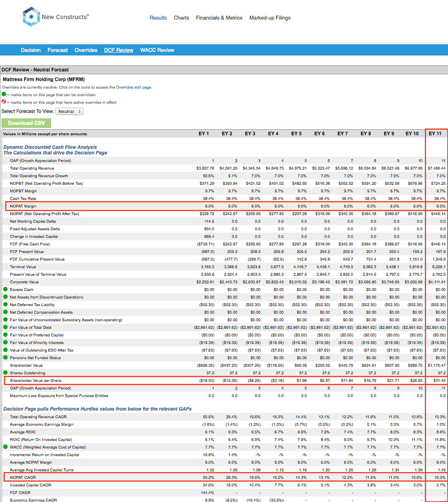Switch to the Decision sub-tab
This screenshot has width=448, height=502.
coord(31,50)
